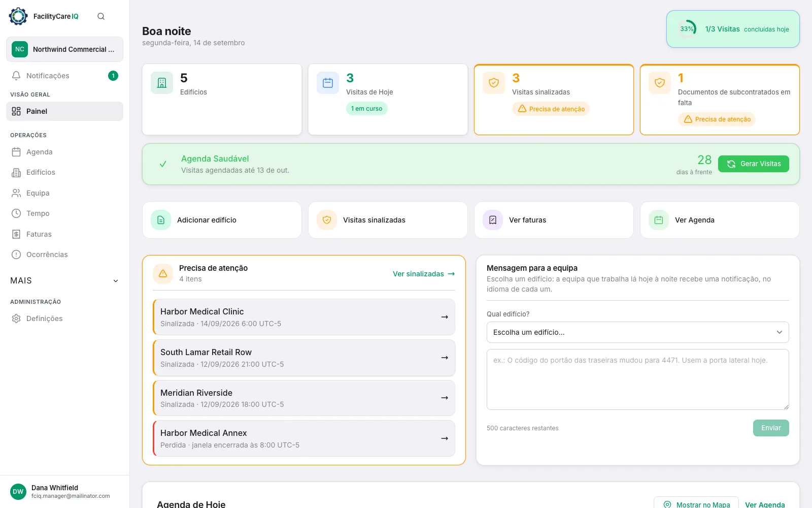This screenshot has width=812, height=508.
Task: Open Equipa in the sidebar
Action: pyautogui.click(x=65, y=193)
